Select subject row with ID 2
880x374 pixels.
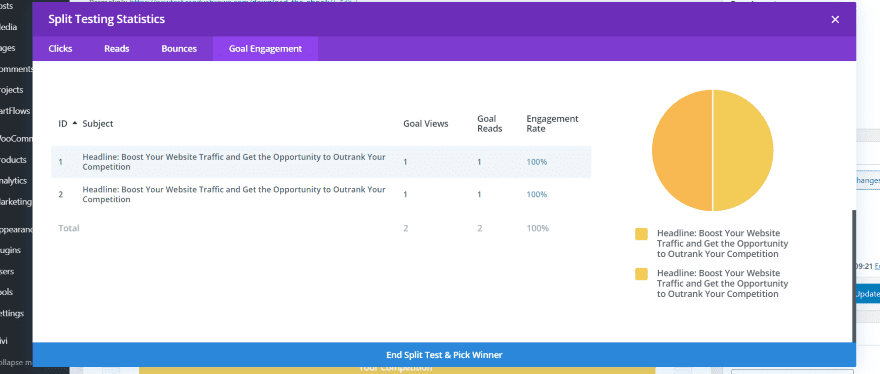tap(321, 194)
